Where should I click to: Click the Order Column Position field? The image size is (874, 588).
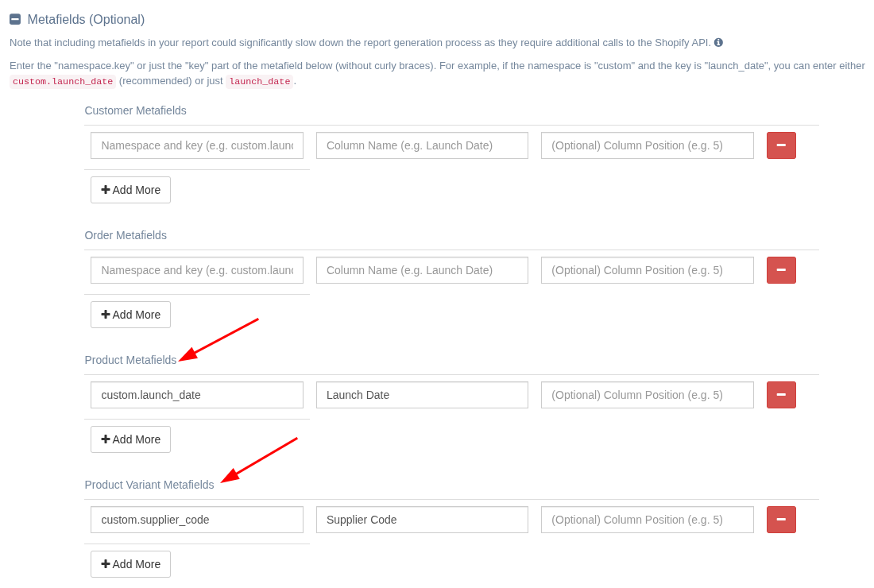pos(647,270)
